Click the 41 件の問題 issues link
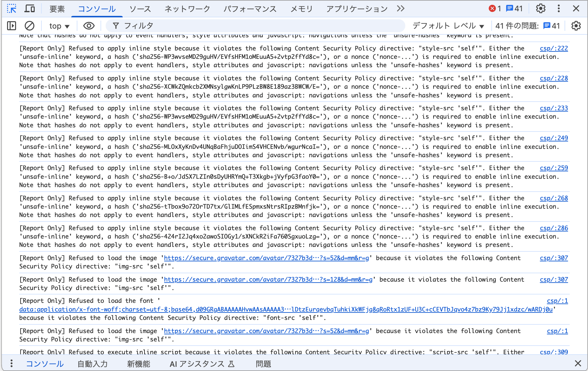Image resolution: width=588 pixels, height=371 pixels. (x=528, y=26)
